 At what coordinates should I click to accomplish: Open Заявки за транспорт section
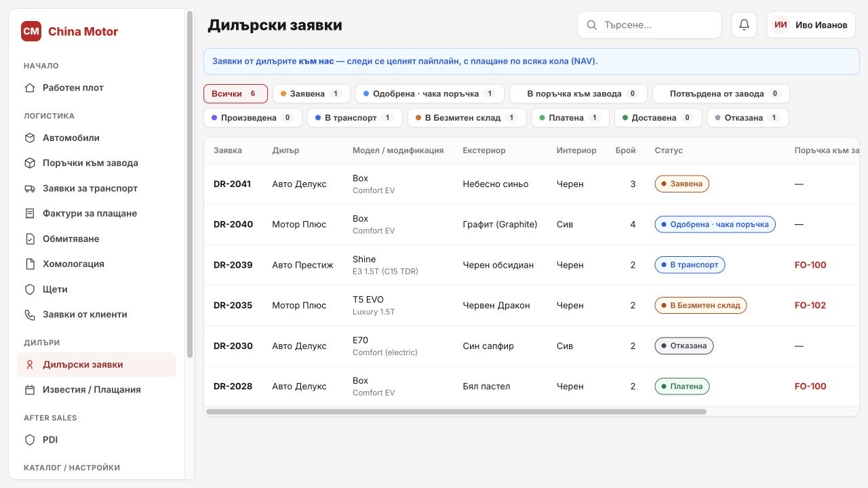pyautogui.click(x=96, y=188)
